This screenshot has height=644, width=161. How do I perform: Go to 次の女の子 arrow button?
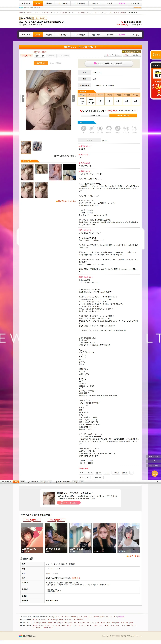pyautogui.click(x=153, y=457)
